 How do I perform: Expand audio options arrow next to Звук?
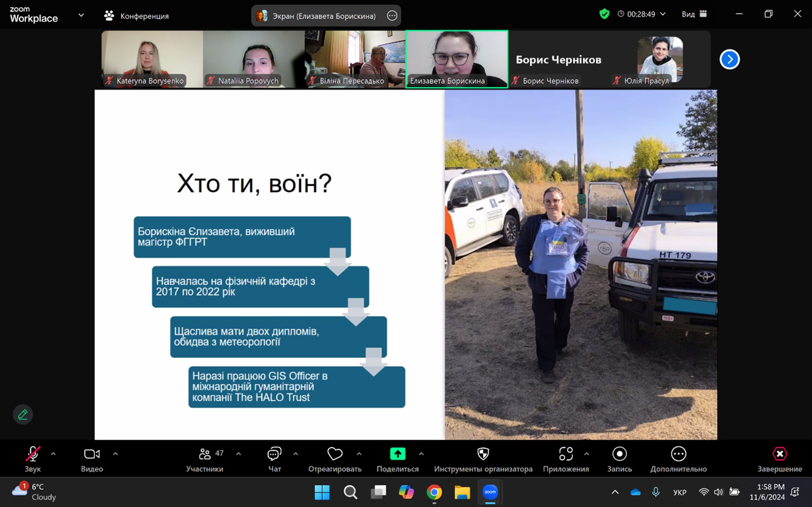[x=53, y=454]
